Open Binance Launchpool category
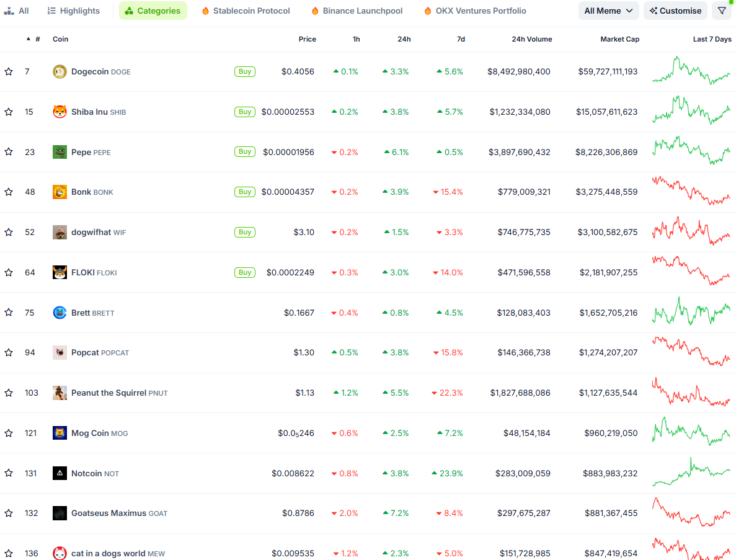Viewport: 744px width, 560px height. (356, 11)
